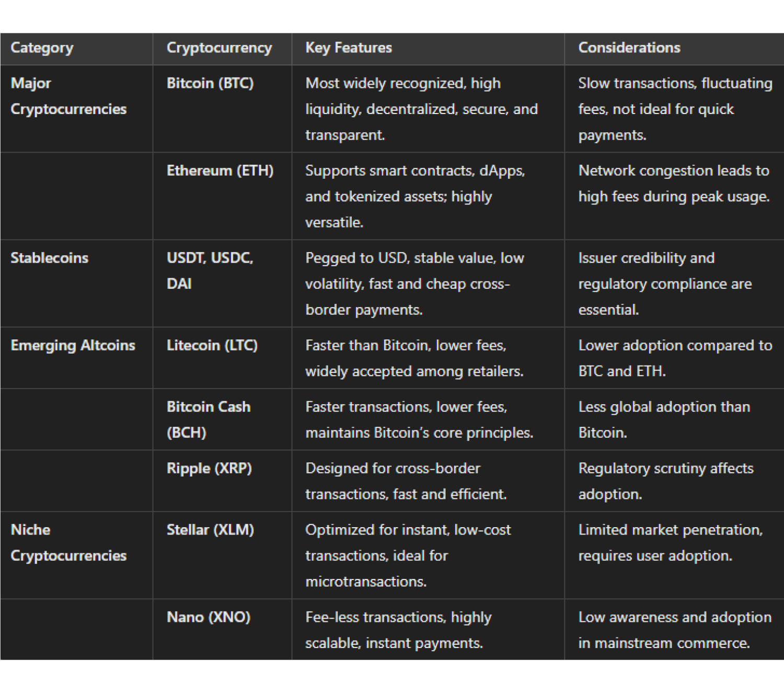Select the Bitcoin Cash (BCH) cell

[209, 420]
